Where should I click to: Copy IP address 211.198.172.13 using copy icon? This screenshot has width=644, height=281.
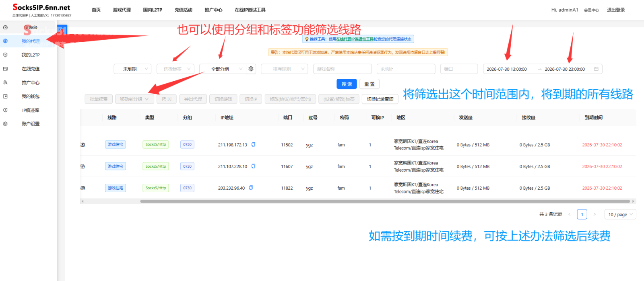pyautogui.click(x=253, y=144)
